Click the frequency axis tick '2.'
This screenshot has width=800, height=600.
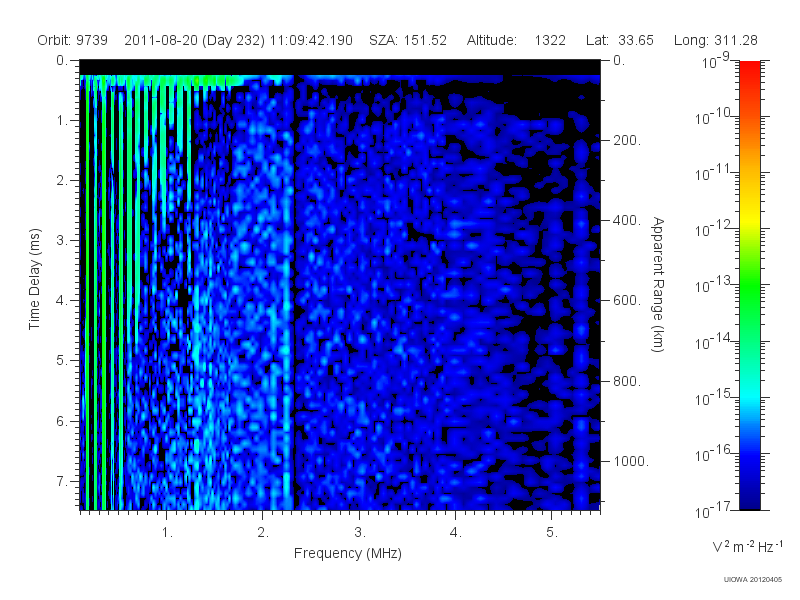pyautogui.click(x=263, y=533)
